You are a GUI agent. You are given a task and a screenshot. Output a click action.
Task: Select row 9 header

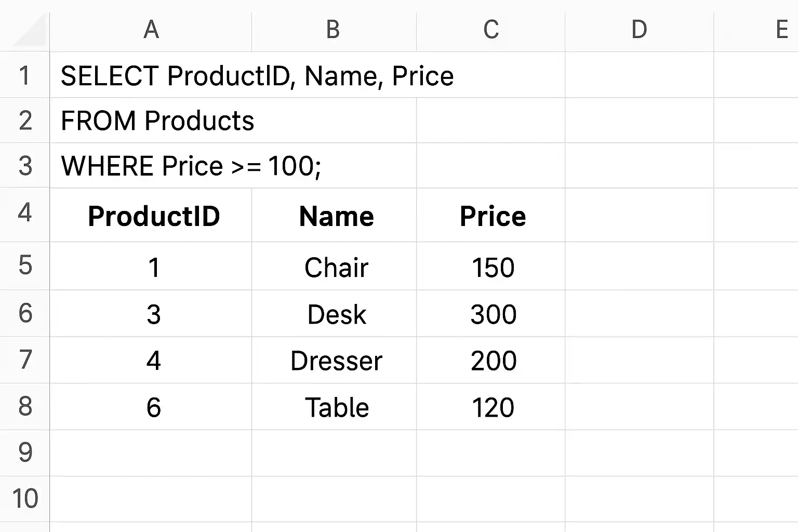coord(24,453)
